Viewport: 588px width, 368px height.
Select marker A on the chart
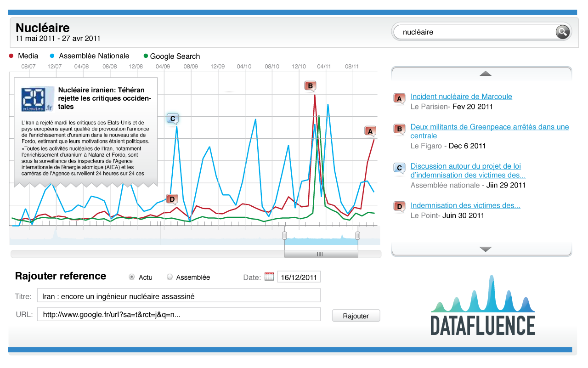370,131
